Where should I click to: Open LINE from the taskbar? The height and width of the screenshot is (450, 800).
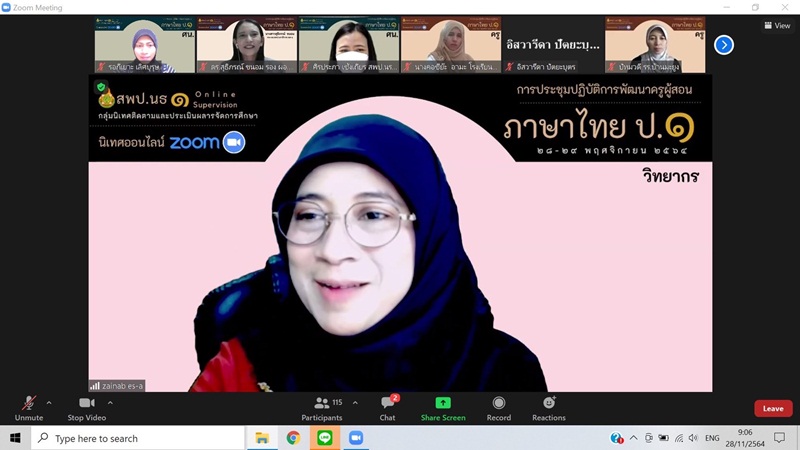click(x=324, y=438)
